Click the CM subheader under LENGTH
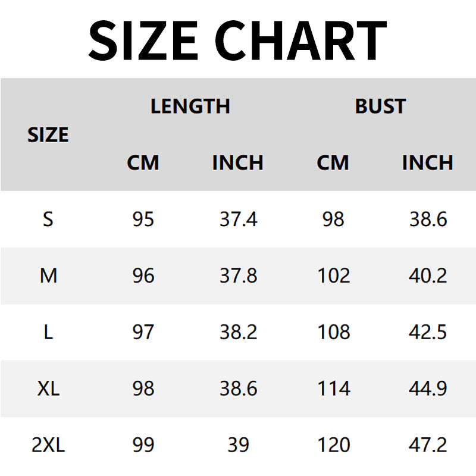This screenshot has height=476, width=476. 143,162
